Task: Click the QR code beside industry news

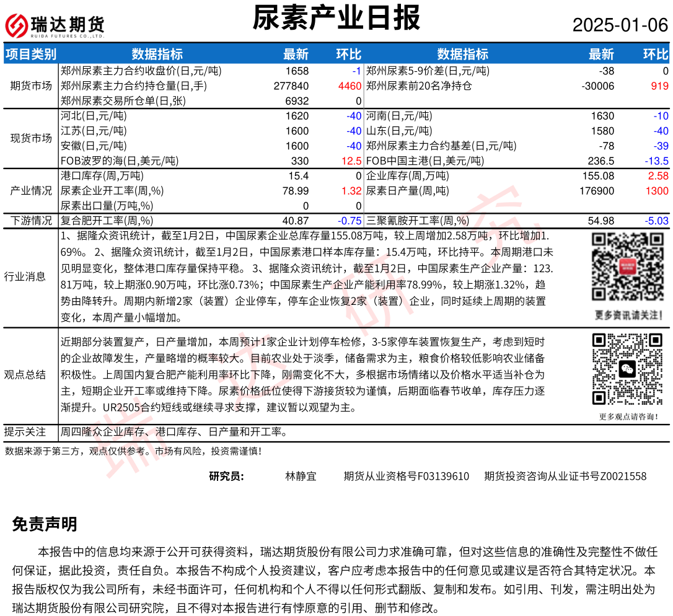Action: click(x=627, y=267)
